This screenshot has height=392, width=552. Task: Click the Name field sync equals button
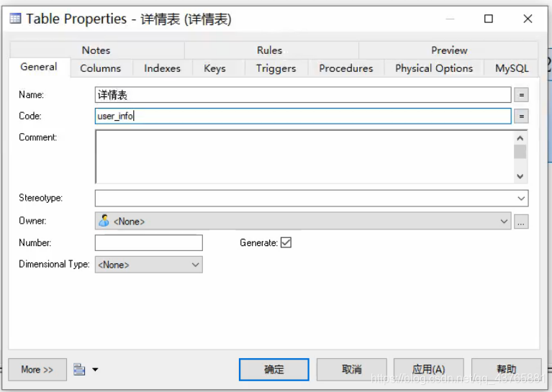tap(521, 95)
